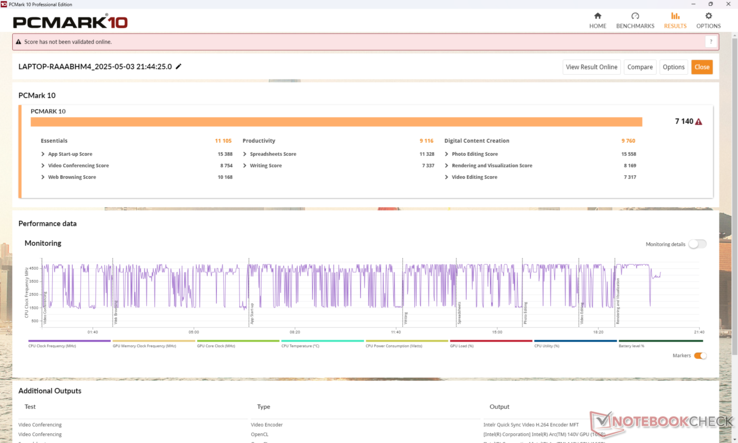Click the Intel Quick Sync Video H.264 output
Image resolution: width=738 pixels, height=443 pixels.
click(x=531, y=425)
